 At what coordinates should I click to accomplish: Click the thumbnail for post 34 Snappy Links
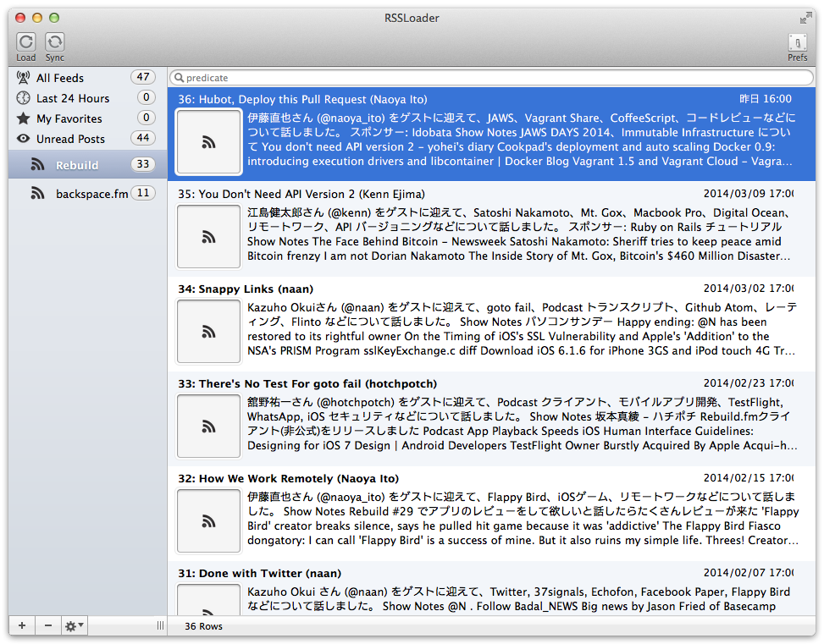tap(208, 332)
